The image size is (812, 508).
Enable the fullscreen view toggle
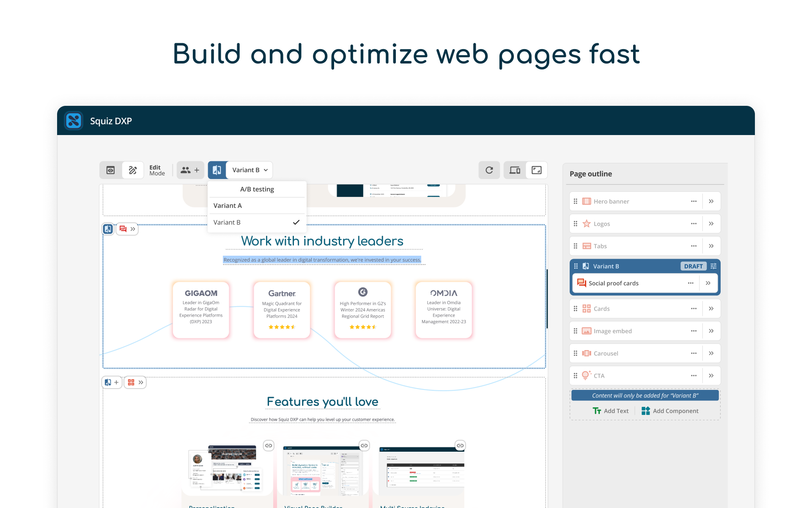click(x=536, y=170)
